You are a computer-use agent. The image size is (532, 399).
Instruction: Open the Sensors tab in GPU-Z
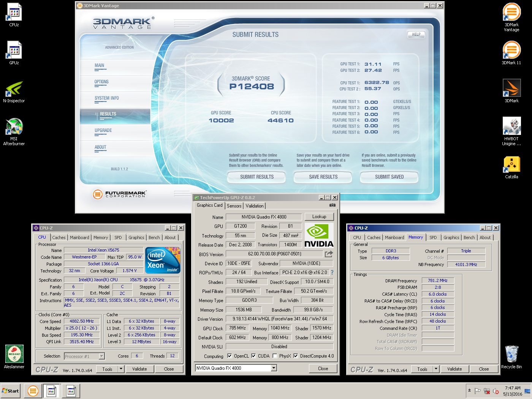click(234, 206)
